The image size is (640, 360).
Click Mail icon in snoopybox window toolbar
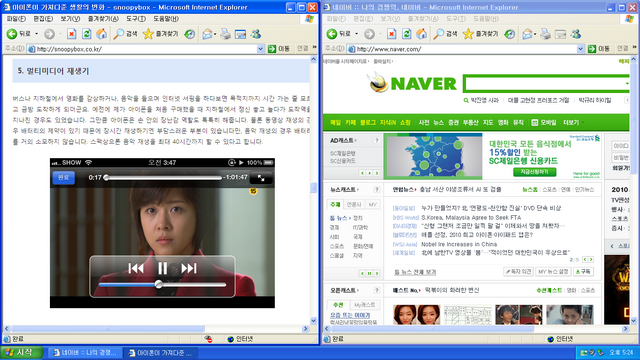click(207, 34)
